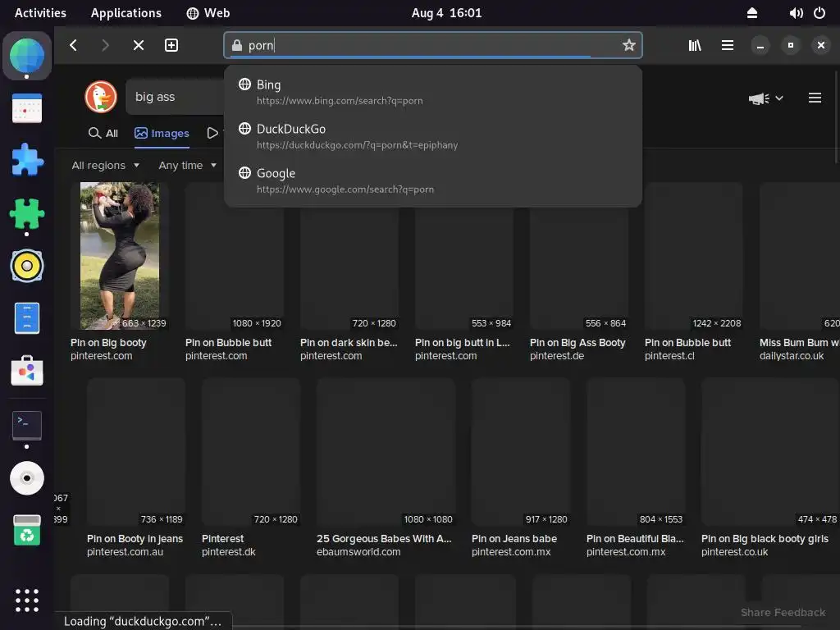Open the Pin on Jeans babe result

coord(514,539)
